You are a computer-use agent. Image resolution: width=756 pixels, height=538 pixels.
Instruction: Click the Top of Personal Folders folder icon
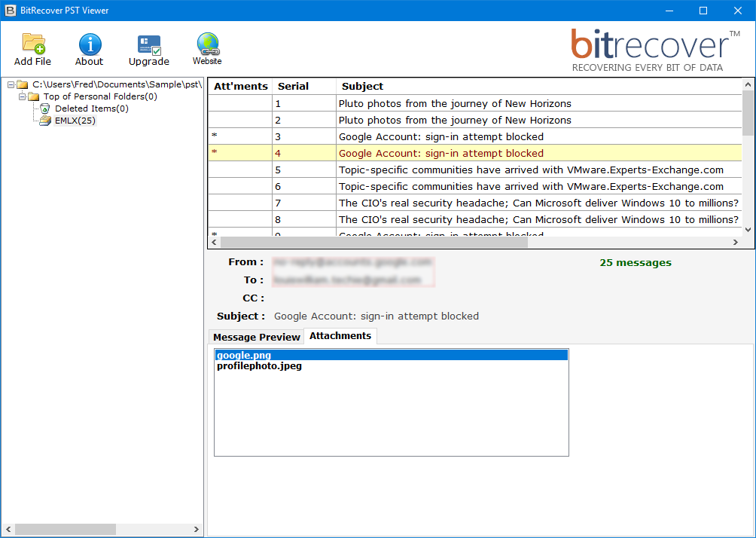point(33,96)
